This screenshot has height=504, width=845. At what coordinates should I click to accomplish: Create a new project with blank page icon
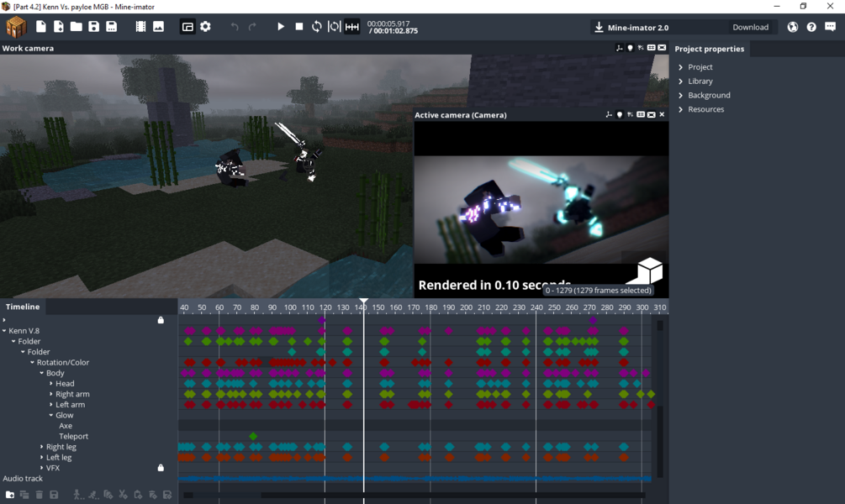(41, 26)
